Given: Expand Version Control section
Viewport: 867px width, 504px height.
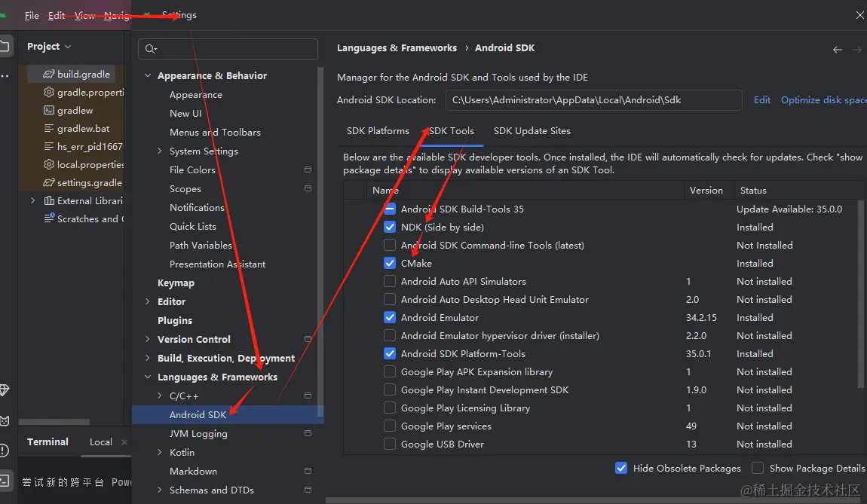Looking at the screenshot, I should (x=148, y=339).
